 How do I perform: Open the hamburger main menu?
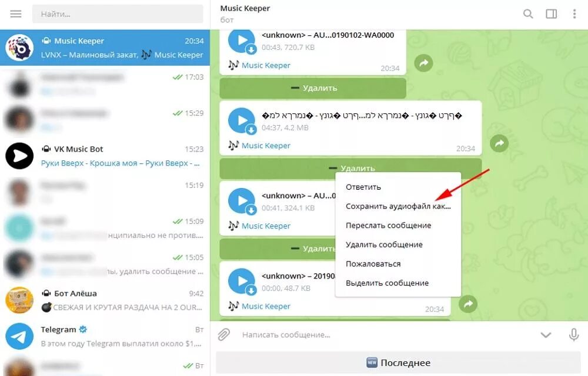point(16,14)
